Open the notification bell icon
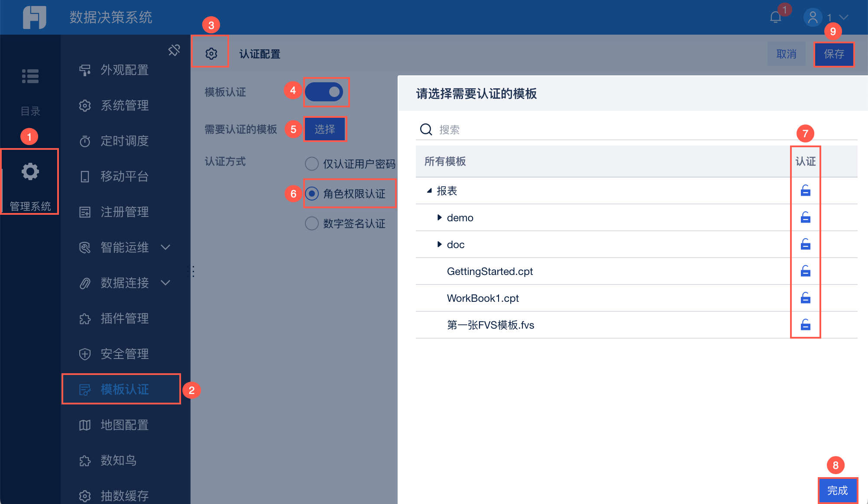Viewport: 868px width, 504px height. (x=775, y=17)
